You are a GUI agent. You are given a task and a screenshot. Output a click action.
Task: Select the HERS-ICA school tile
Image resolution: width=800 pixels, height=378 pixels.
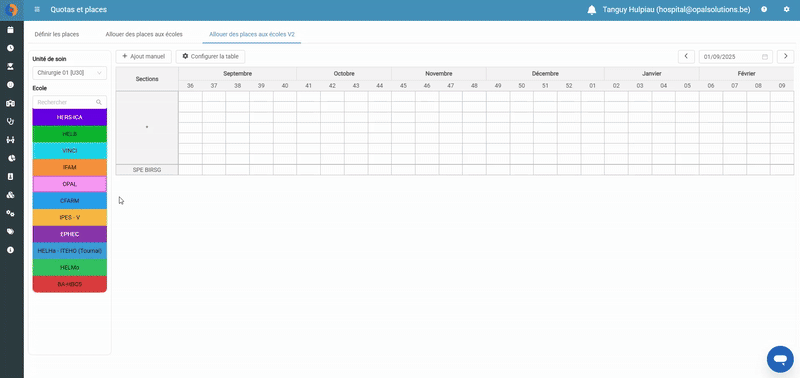69,117
